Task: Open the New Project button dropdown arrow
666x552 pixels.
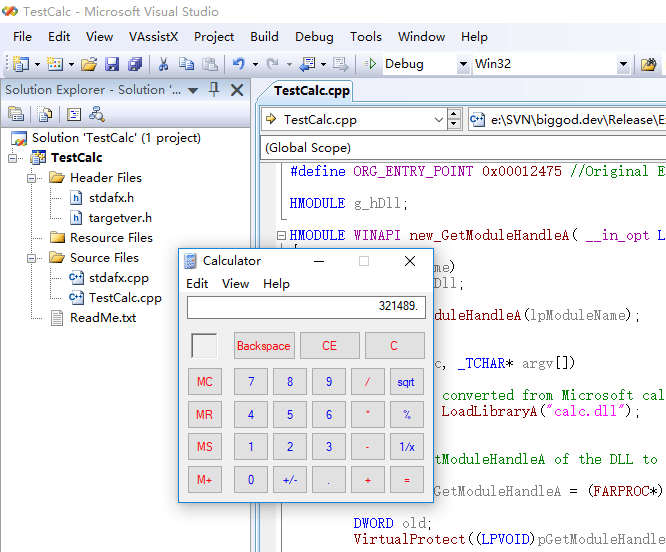Action: 37,65
